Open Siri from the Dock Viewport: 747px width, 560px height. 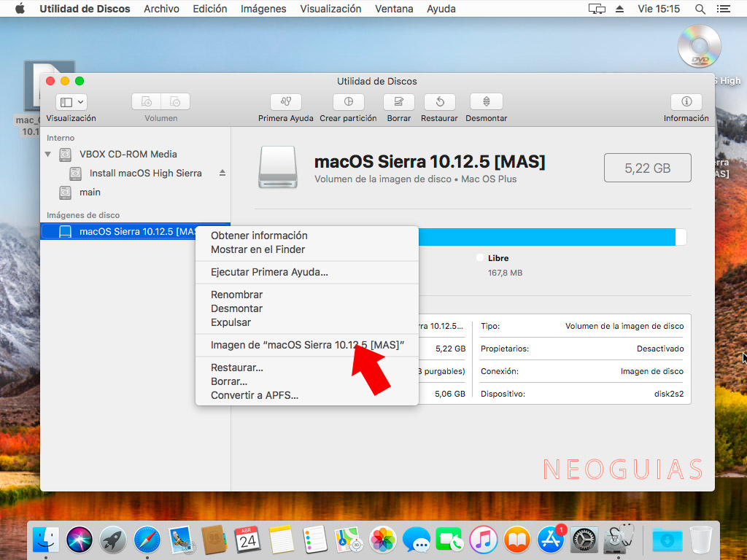(79, 540)
